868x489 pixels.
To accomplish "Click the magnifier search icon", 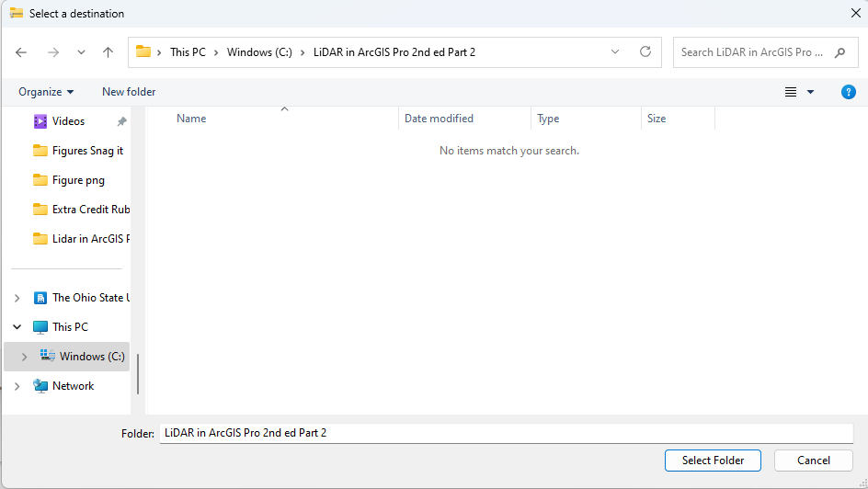I will coord(839,52).
